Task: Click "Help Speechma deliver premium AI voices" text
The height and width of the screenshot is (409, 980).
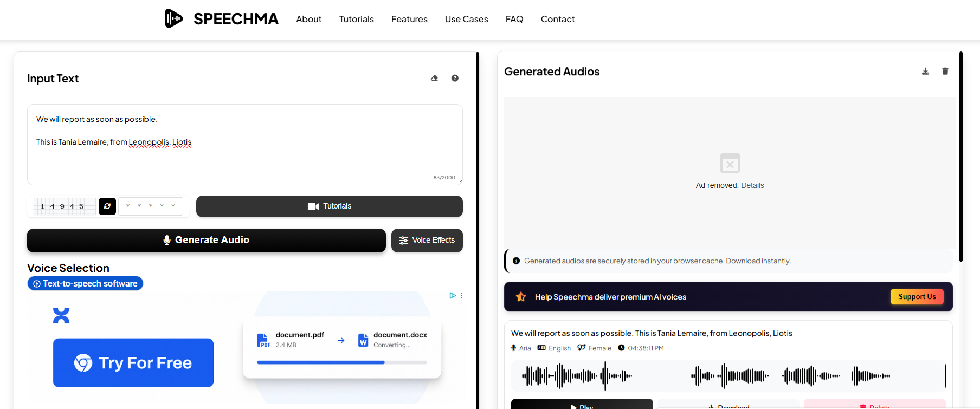Action: coord(610,297)
